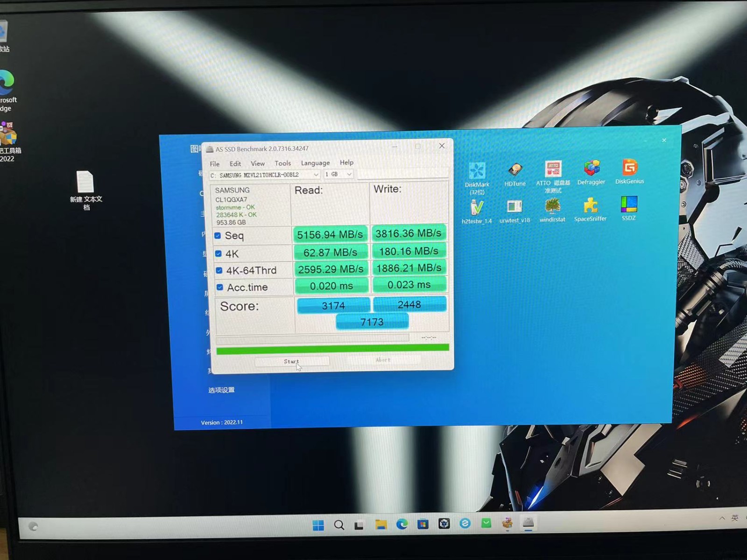Open Windows Start menu on taskbar

pos(318,525)
